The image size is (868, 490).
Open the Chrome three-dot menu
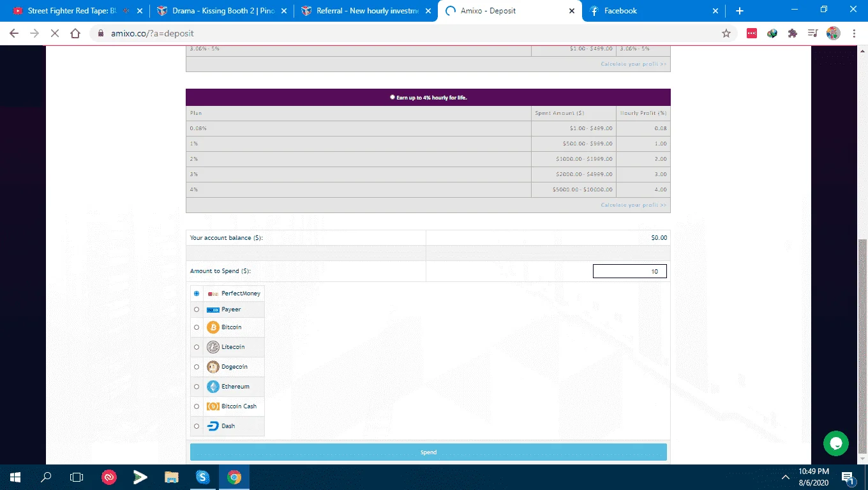tap(854, 33)
